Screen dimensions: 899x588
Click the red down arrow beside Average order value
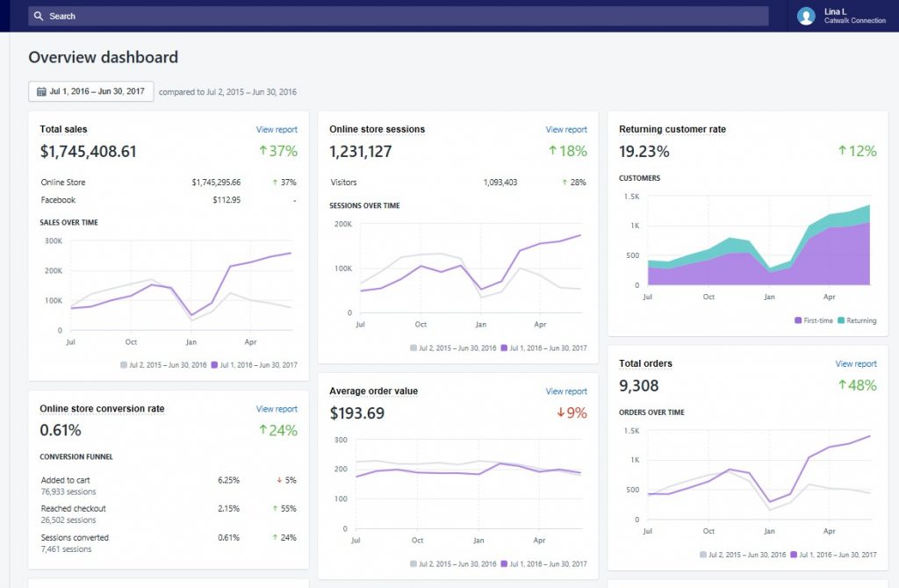559,412
